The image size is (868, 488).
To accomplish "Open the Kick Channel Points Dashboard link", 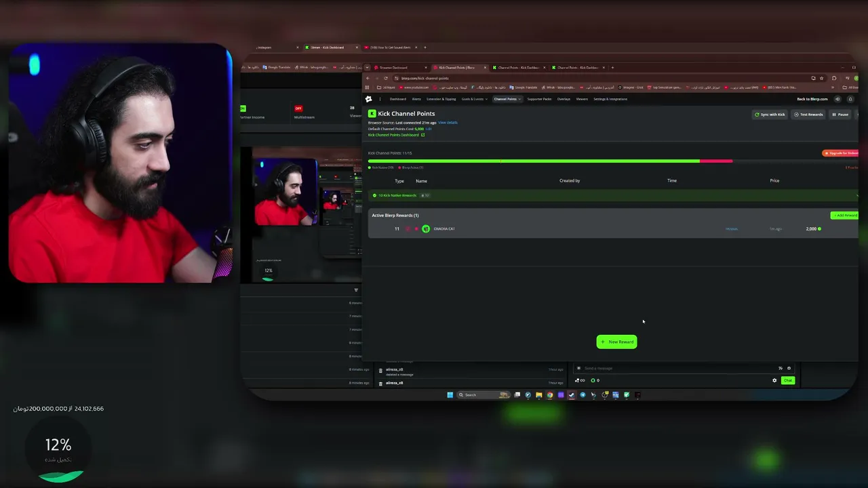I will pyautogui.click(x=396, y=135).
